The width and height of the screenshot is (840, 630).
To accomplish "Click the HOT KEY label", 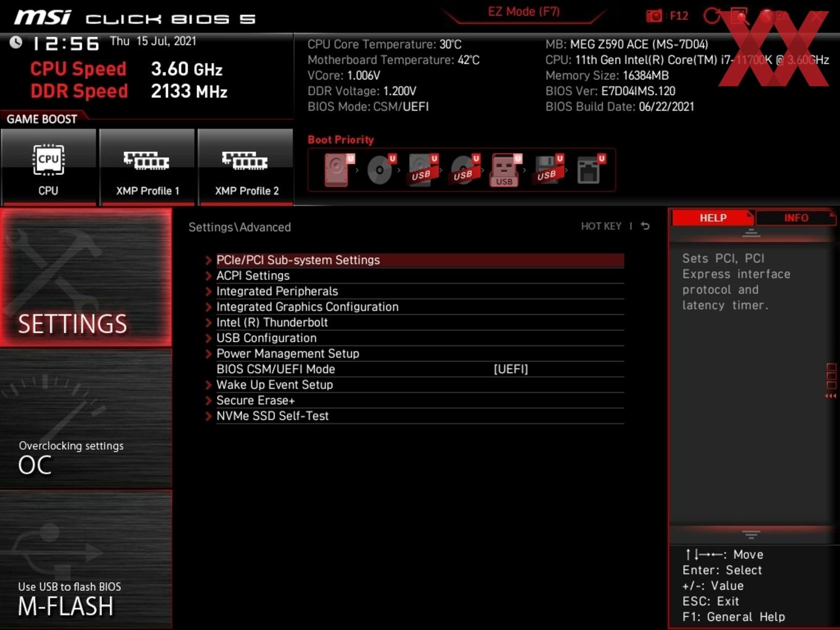I will click(x=601, y=226).
